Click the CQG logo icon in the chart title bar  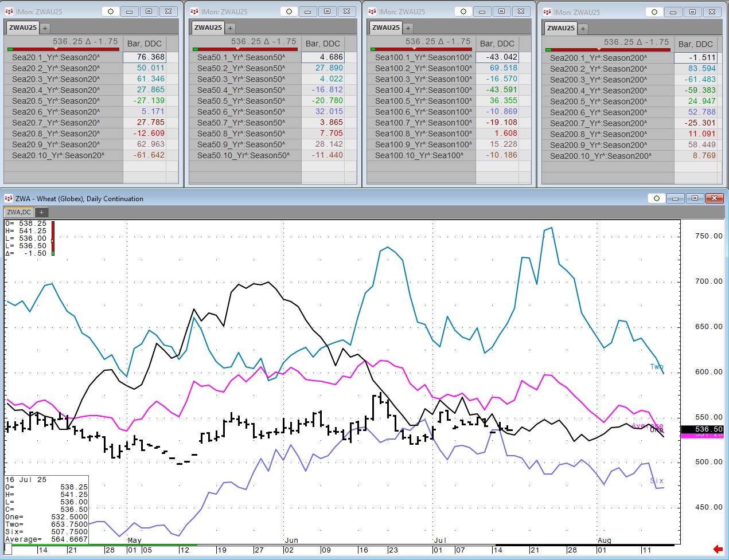8,198
